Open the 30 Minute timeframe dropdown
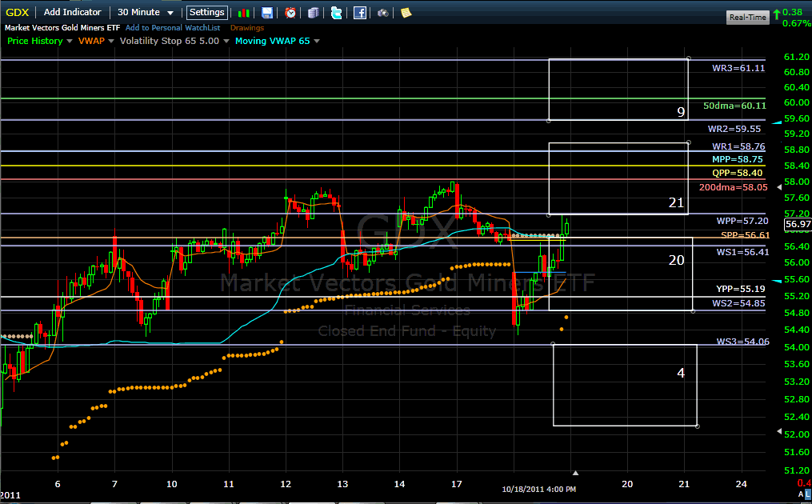The height and width of the screenshot is (504, 812). pos(146,13)
